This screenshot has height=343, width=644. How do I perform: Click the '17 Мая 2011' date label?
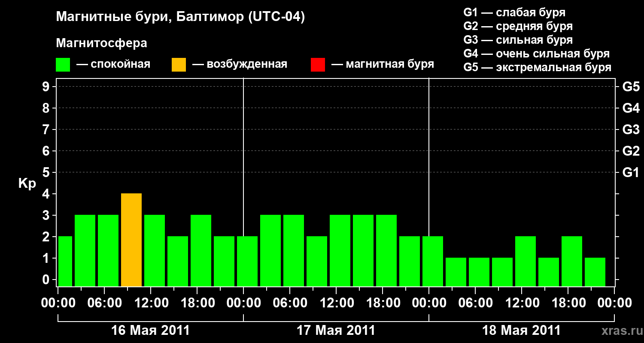coord(336,331)
